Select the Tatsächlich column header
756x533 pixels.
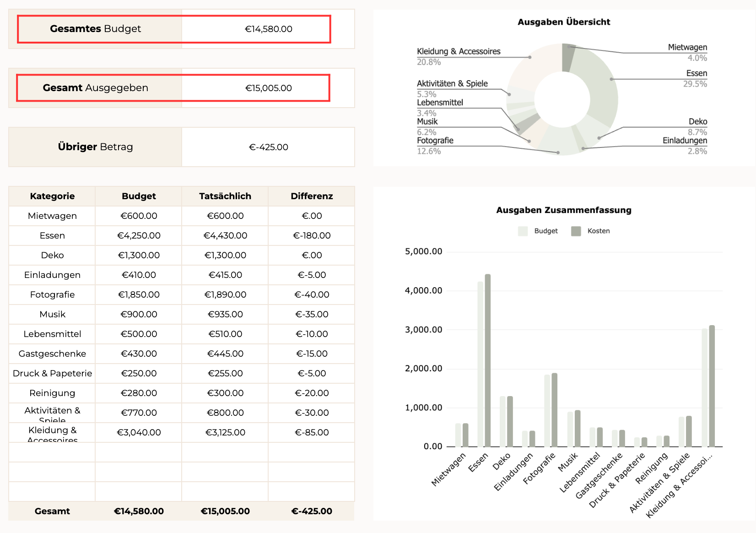225,196
